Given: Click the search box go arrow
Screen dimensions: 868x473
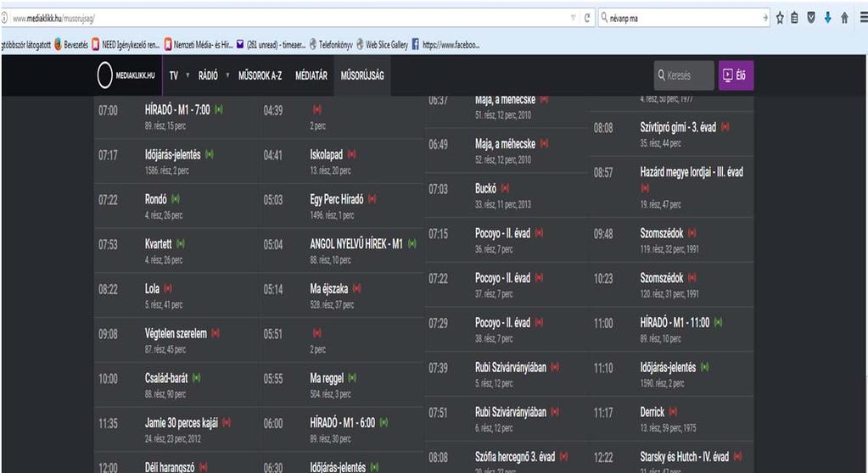Looking at the screenshot, I should 765,19.
